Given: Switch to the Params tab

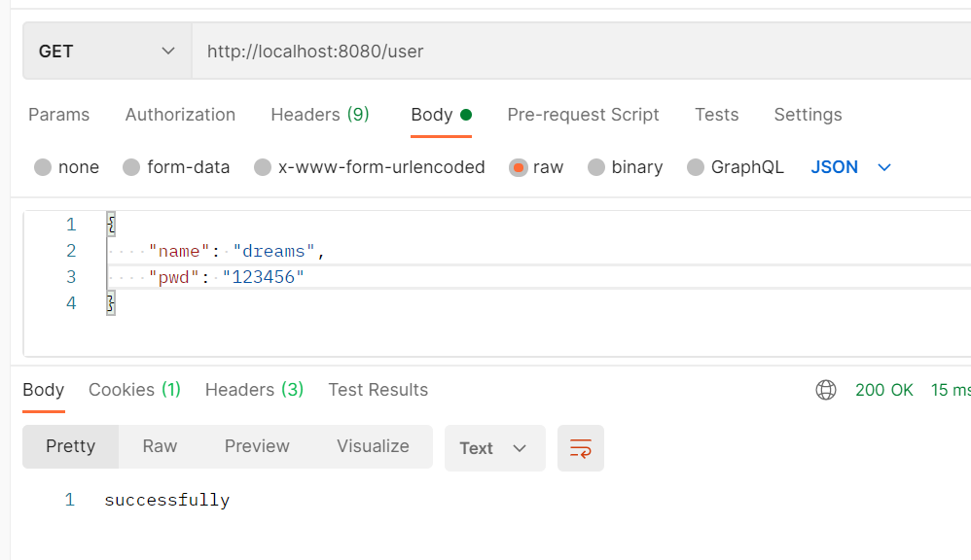Looking at the screenshot, I should coord(59,115).
